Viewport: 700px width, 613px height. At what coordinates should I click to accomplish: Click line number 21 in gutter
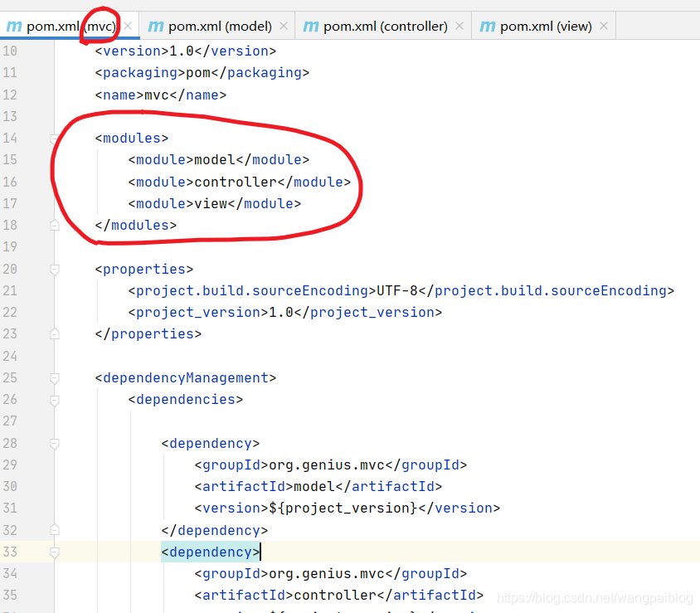[10, 290]
